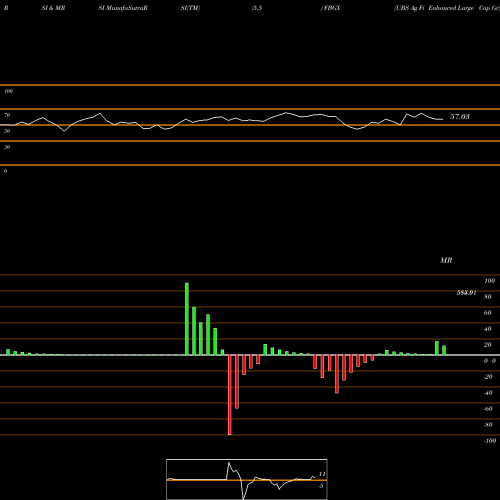
Task: Click the tallest green MR histogram bar
Action: (187, 319)
